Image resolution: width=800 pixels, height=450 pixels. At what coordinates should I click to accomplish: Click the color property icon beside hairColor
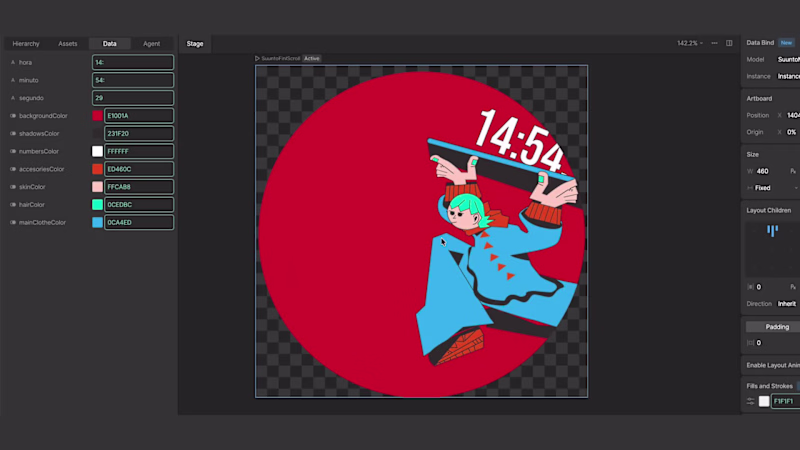13,205
